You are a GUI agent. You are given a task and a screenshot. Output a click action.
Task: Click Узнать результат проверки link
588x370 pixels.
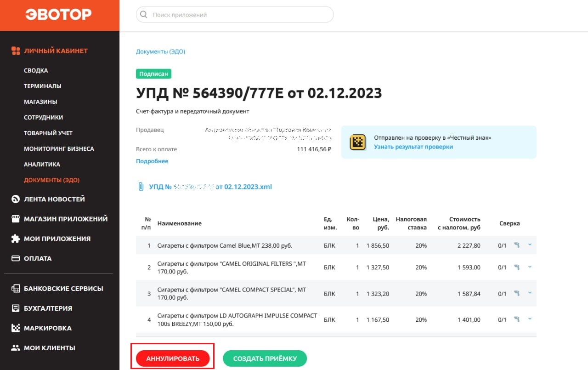click(413, 147)
